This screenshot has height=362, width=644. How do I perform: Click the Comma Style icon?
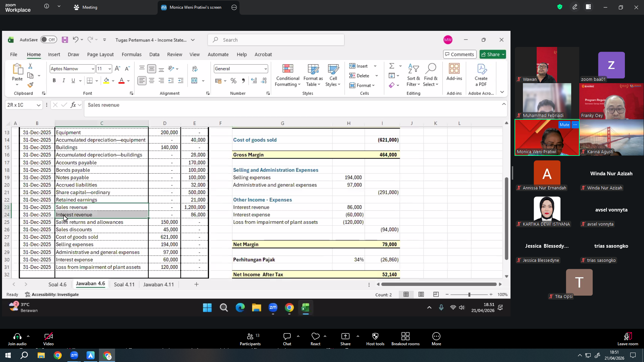[243, 81]
